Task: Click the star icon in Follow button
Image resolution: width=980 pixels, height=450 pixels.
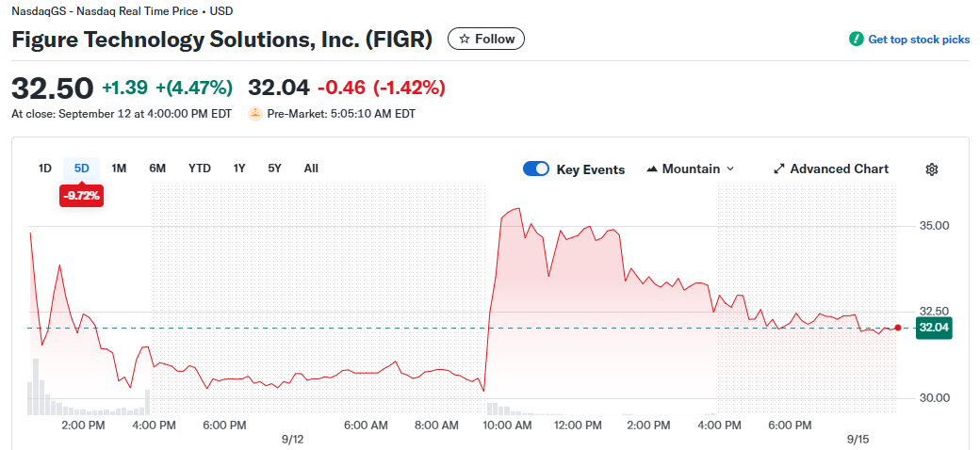Action: point(464,39)
